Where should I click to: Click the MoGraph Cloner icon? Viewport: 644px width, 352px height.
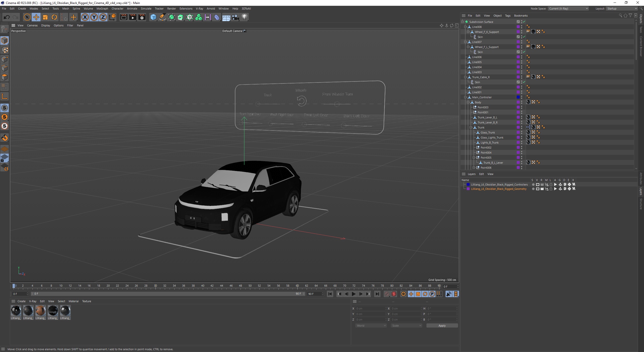[x=199, y=17]
